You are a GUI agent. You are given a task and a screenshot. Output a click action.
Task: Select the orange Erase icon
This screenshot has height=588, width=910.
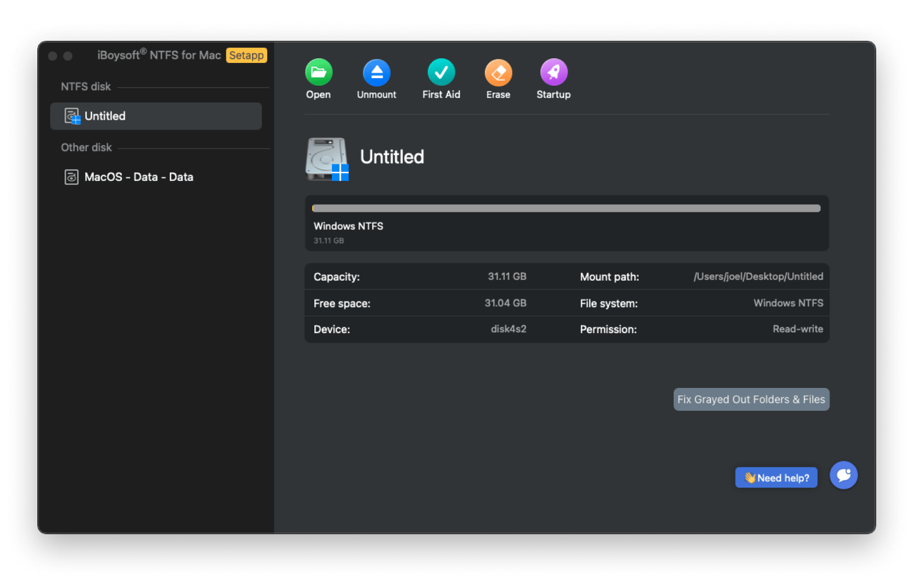(x=498, y=72)
